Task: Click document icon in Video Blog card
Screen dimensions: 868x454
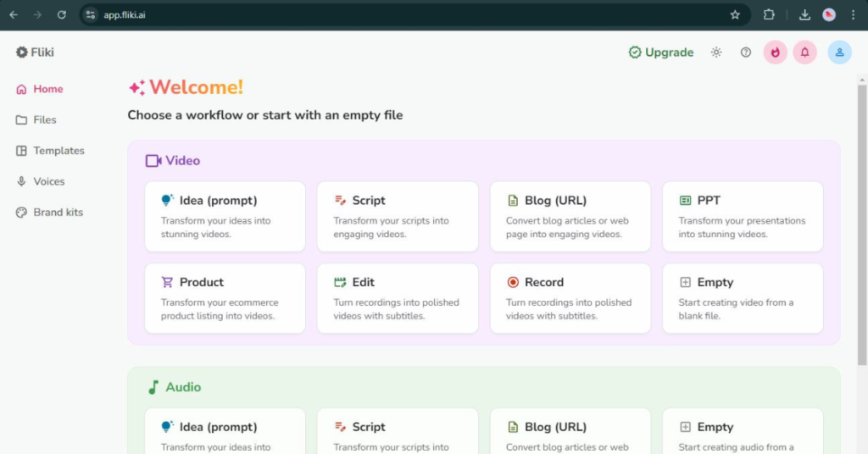Action: (513, 200)
